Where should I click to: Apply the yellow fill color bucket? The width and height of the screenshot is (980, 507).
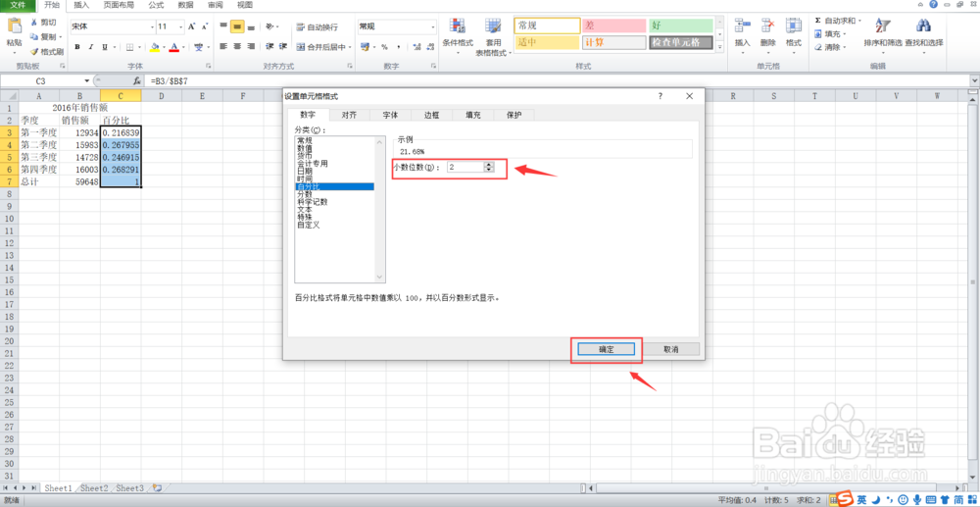coord(155,47)
